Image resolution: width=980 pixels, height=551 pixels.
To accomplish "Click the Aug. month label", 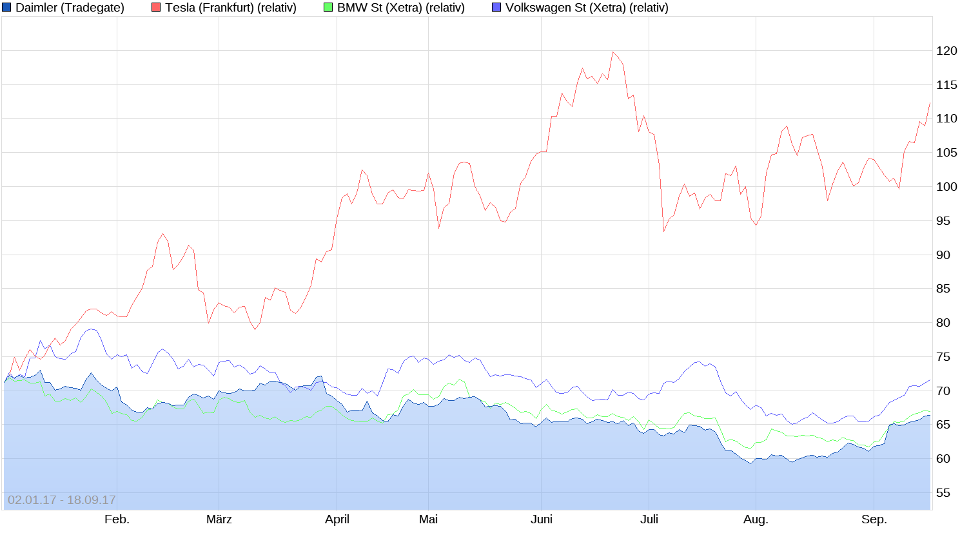I will 756,519.
